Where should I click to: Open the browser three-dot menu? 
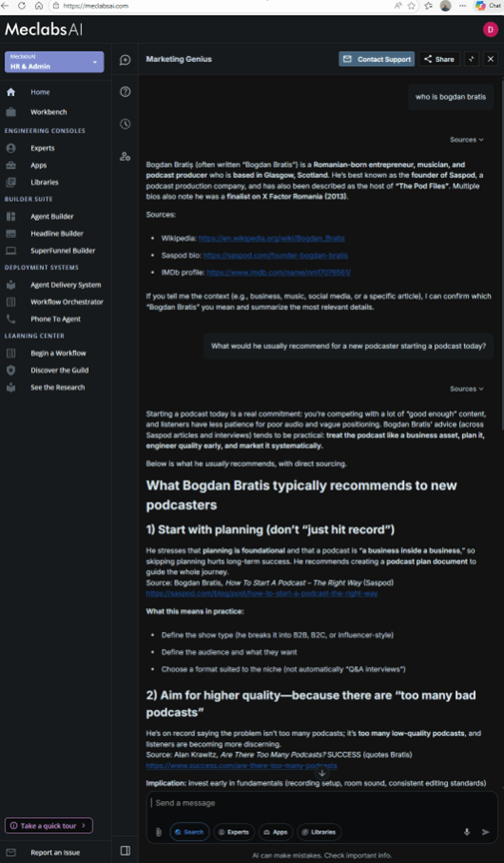(x=462, y=6)
